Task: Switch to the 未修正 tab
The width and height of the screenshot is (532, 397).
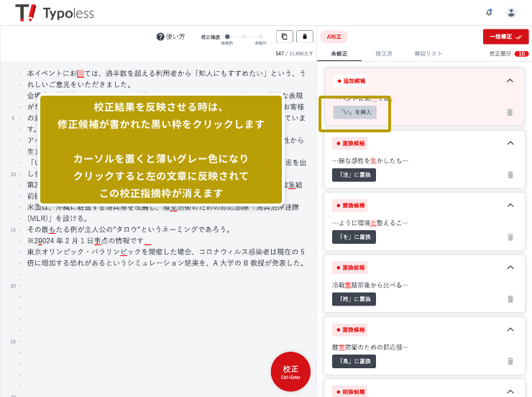Action: (339, 54)
